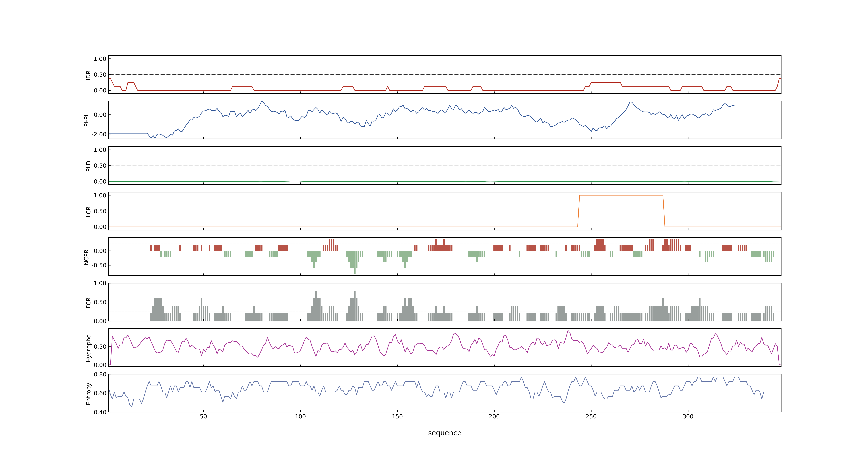Viewport: 868px width, 463px height.
Task: Click the Entropy y-axis label
Action: 88,394
